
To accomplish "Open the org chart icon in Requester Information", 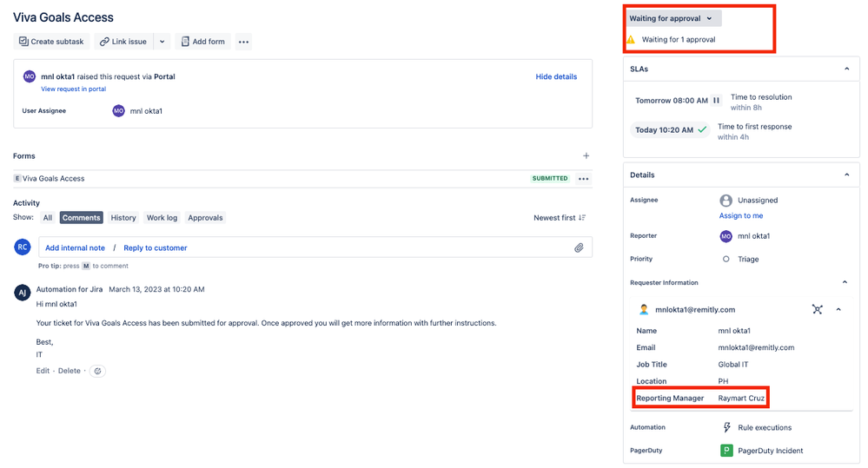I will [x=817, y=310].
